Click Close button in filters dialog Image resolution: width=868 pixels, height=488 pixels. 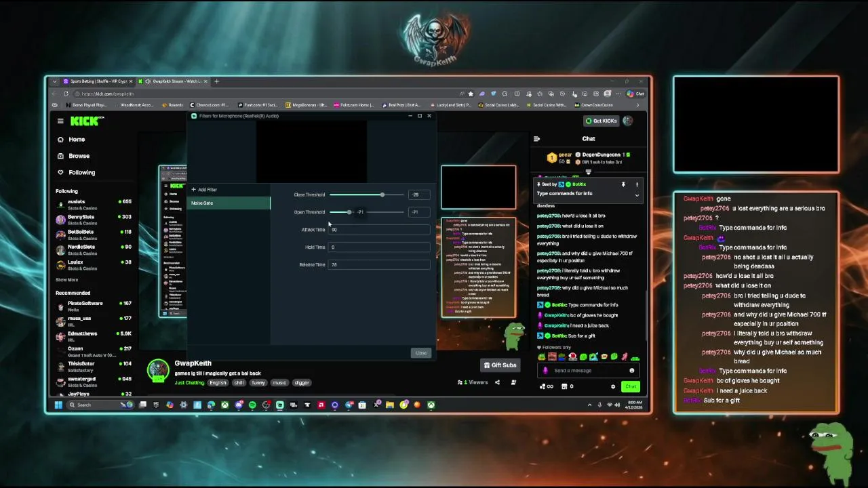pyautogui.click(x=420, y=353)
